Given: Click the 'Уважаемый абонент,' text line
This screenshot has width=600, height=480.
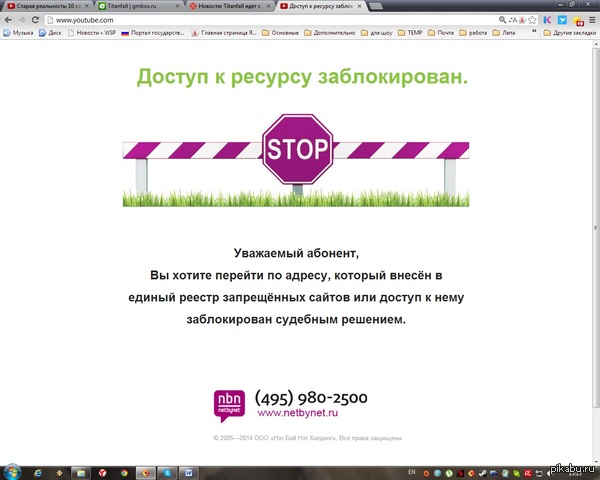Looking at the screenshot, I should (297, 253).
